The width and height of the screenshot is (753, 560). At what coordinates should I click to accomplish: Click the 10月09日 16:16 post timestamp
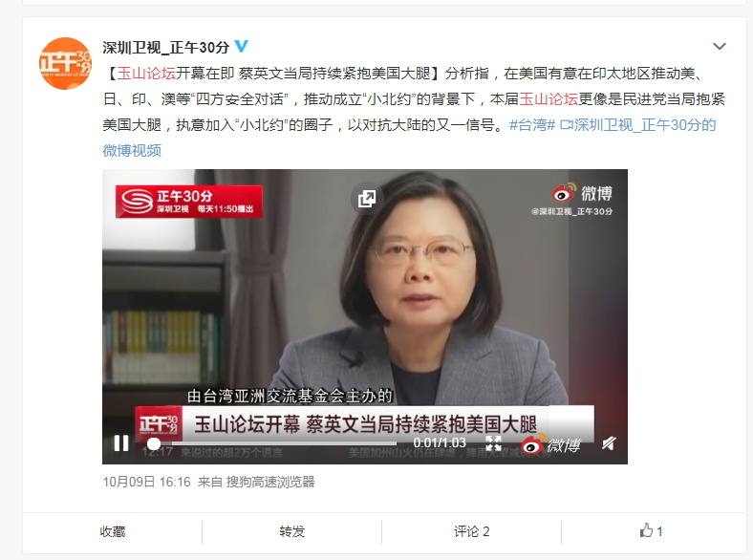(x=146, y=482)
